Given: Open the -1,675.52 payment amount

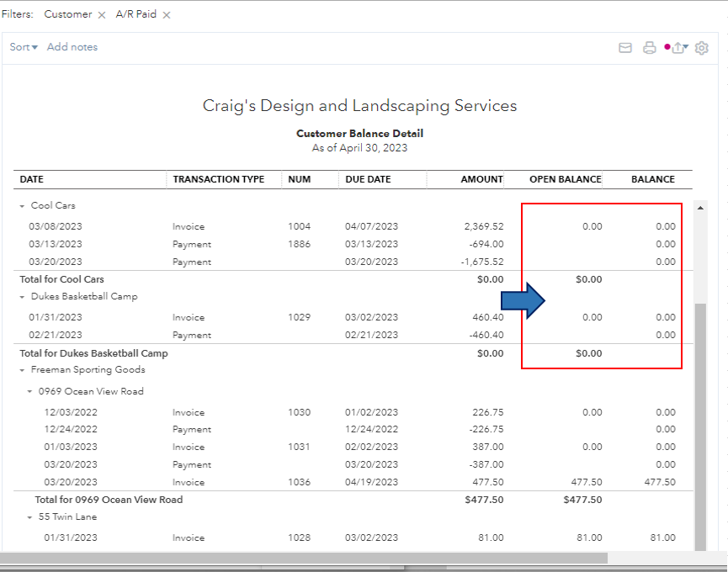Looking at the screenshot, I should pyautogui.click(x=482, y=262).
